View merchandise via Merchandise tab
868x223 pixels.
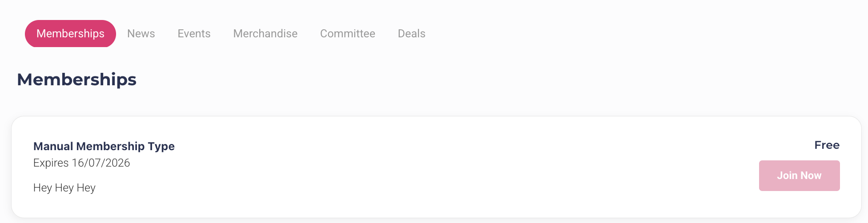265,34
